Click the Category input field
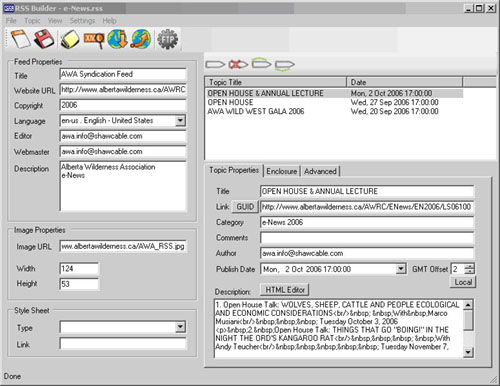The image size is (500, 386). pyautogui.click(x=367, y=222)
